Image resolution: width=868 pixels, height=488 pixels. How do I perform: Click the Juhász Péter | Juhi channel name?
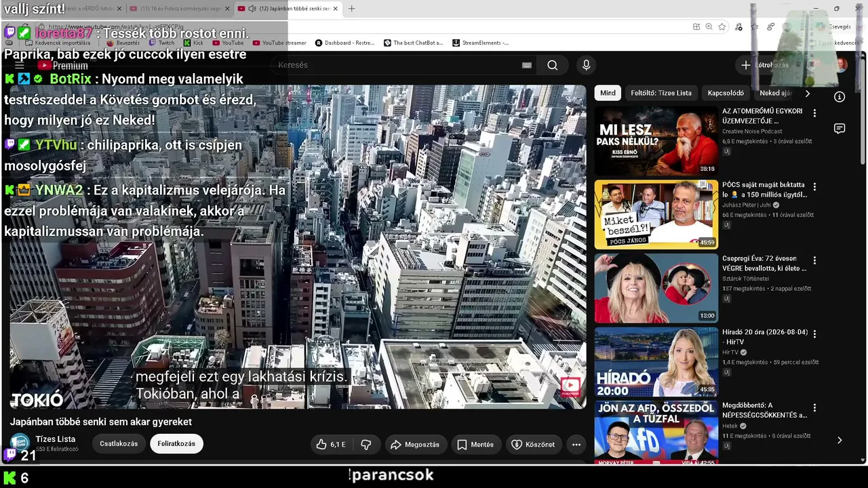[x=747, y=205]
